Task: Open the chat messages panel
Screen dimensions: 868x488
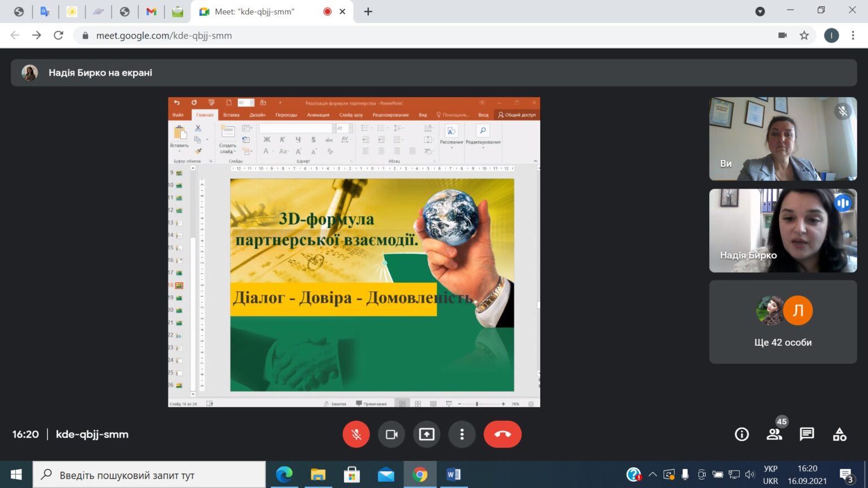Action: 807,434
